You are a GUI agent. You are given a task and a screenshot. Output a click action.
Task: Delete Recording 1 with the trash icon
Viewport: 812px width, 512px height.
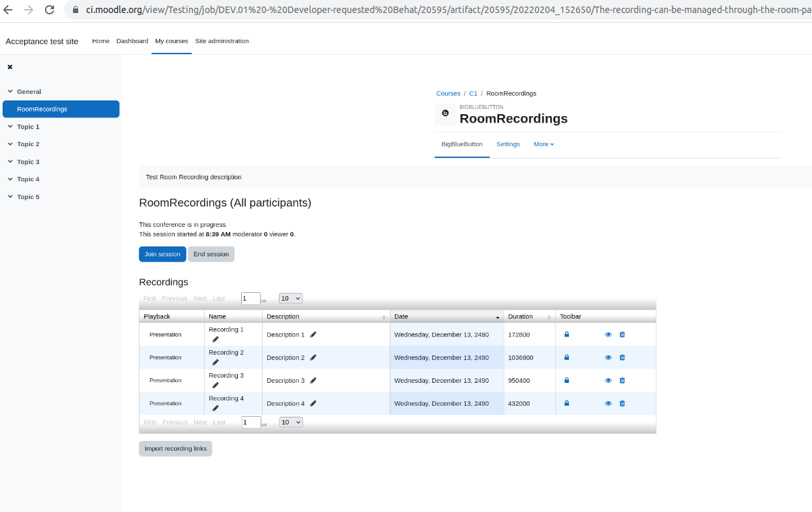pyautogui.click(x=622, y=335)
